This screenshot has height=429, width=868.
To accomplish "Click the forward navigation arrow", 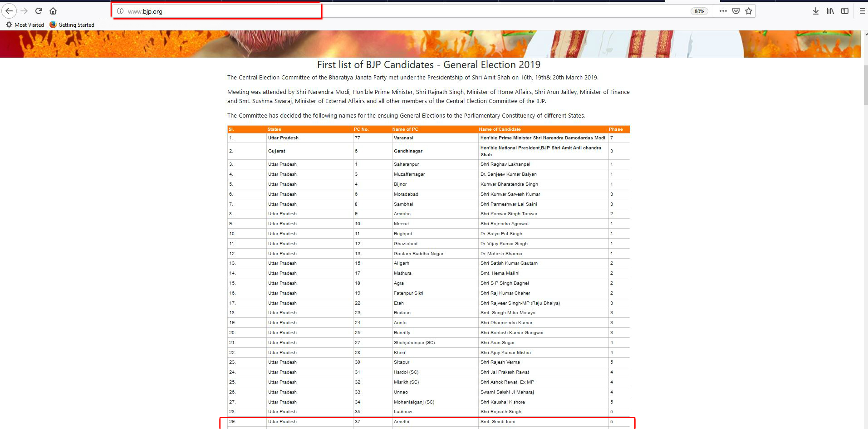I will tap(25, 11).
